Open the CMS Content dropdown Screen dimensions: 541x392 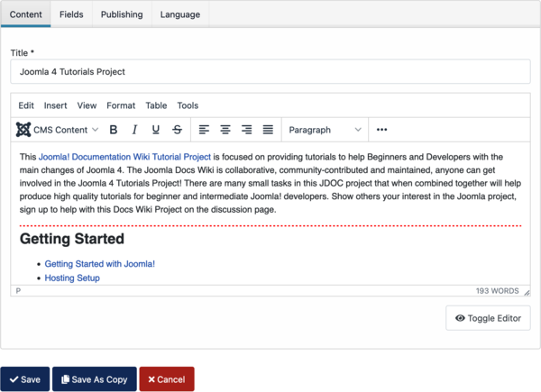click(x=58, y=130)
